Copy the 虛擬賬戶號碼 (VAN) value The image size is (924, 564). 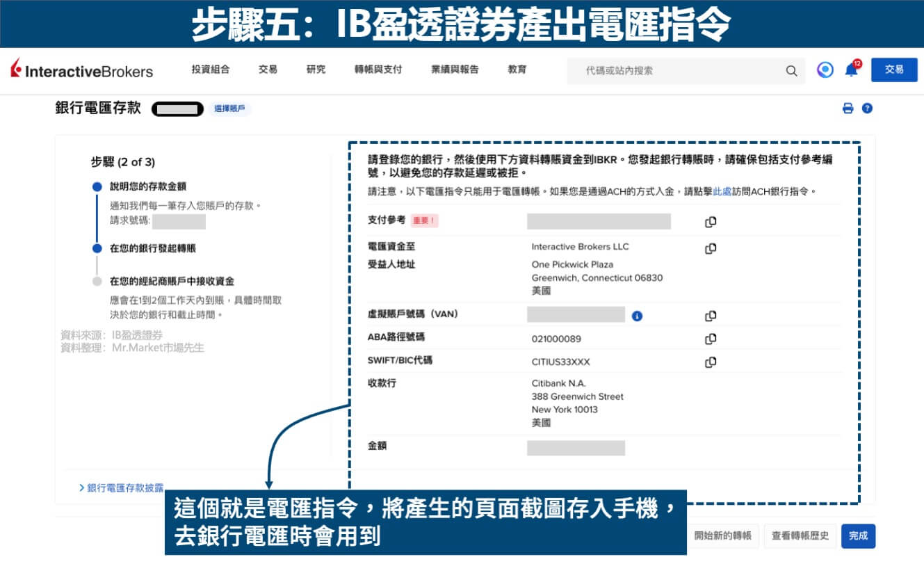pyautogui.click(x=711, y=316)
